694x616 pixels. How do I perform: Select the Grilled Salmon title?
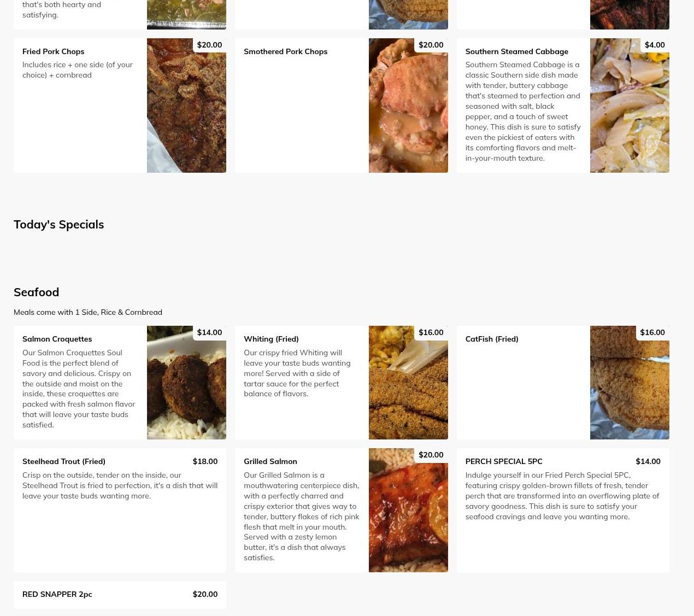click(x=270, y=461)
